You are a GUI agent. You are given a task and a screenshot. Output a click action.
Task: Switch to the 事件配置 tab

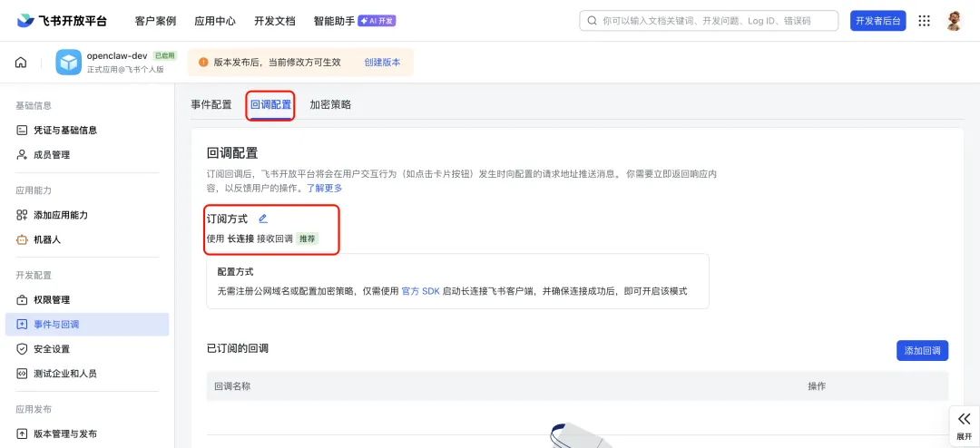[x=211, y=104]
